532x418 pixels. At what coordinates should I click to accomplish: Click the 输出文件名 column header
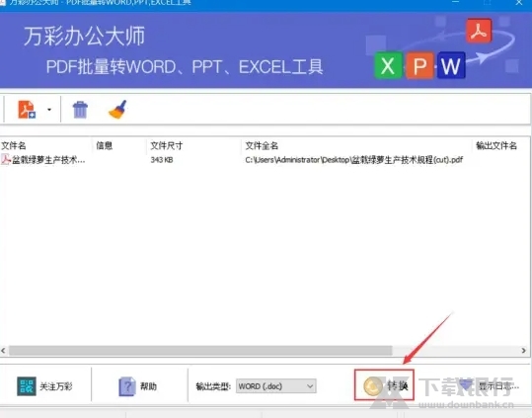[496, 145]
